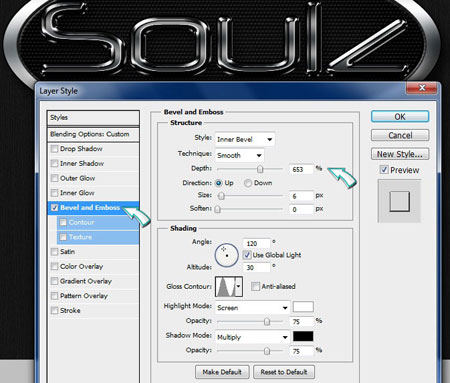Enable the Gradient Overlay checkbox
Viewport: 450px width, 383px height.
pos(54,281)
